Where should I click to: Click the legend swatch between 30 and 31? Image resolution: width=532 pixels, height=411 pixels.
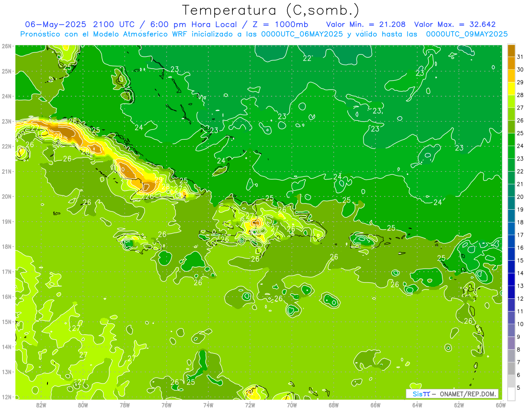coord(511,63)
